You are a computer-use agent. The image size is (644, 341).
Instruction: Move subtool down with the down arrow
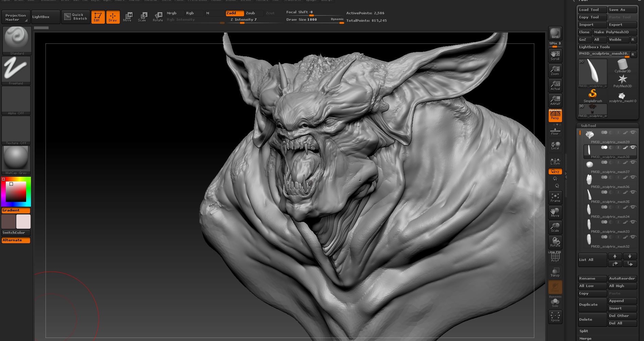630,256
